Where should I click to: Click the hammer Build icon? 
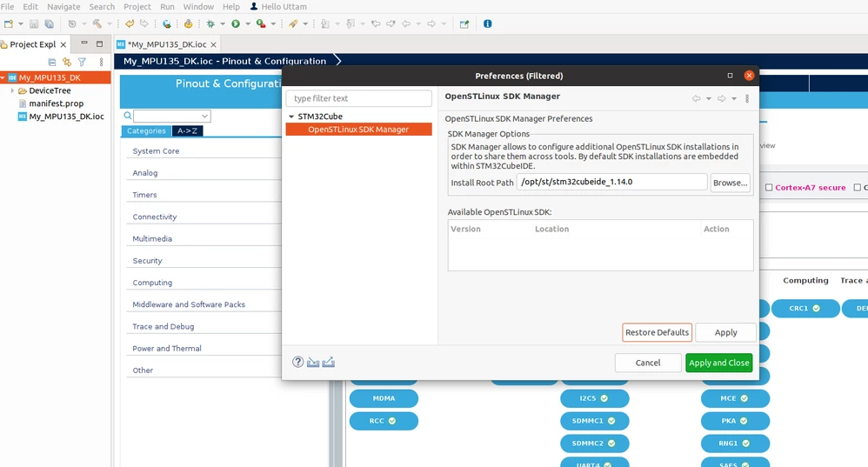click(x=97, y=23)
